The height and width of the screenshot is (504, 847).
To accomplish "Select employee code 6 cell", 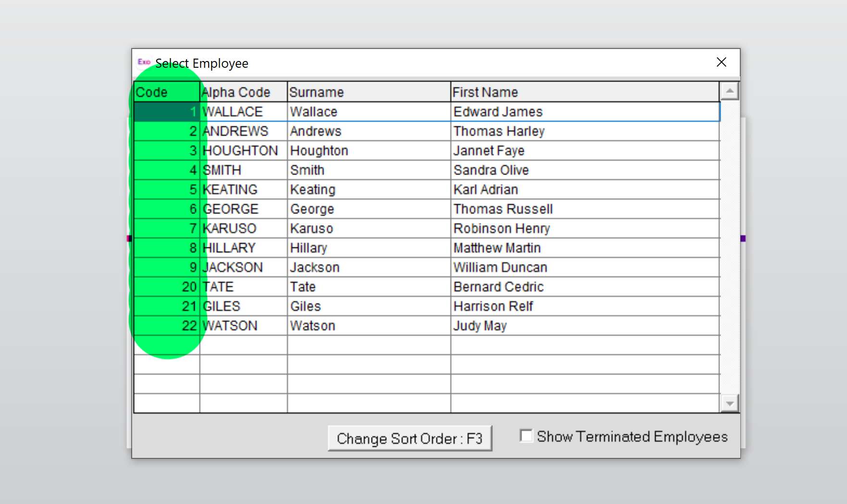I will pyautogui.click(x=167, y=209).
